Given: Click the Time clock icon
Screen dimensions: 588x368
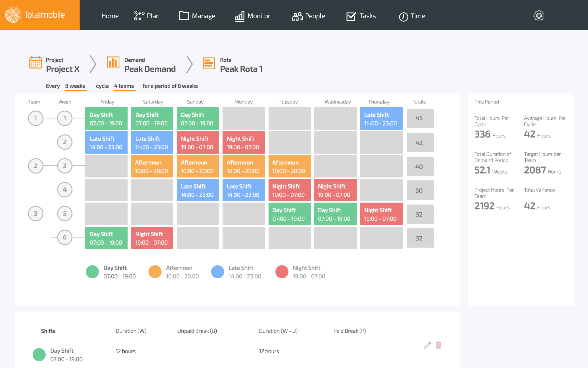Looking at the screenshot, I should (x=404, y=16).
